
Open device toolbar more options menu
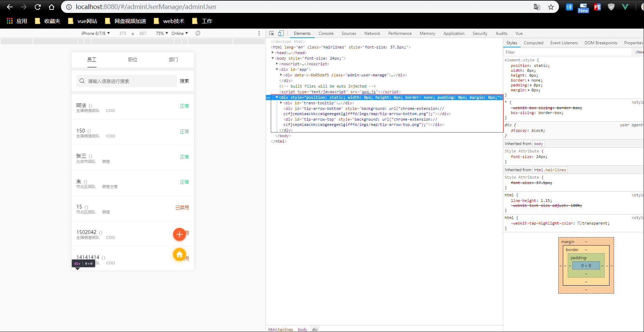coord(259,33)
